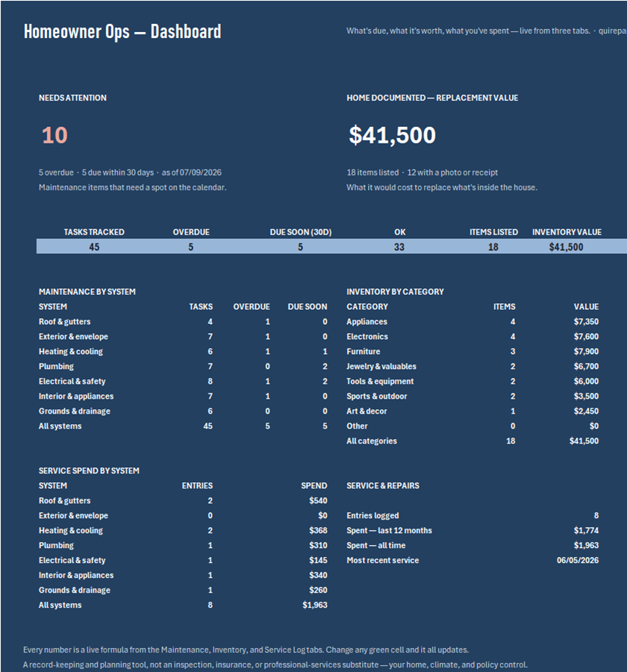Select the 'Sports & outdoor' value $3,500
This screenshot has width=627, height=672.
586,396
